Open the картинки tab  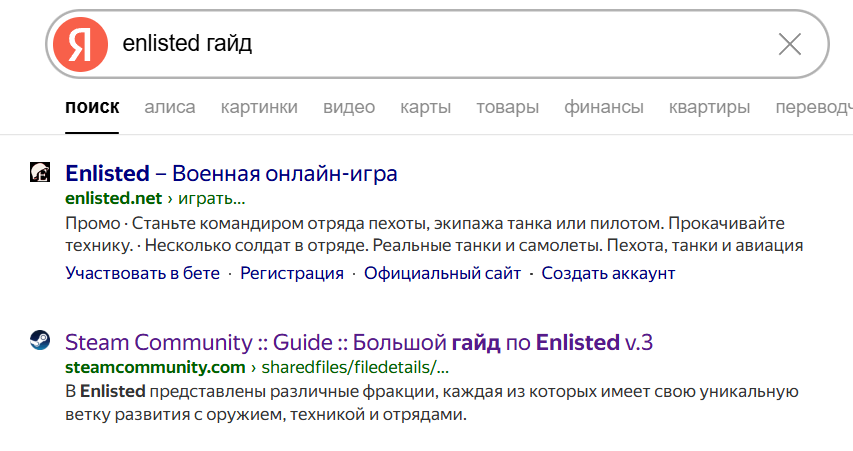[x=259, y=107]
